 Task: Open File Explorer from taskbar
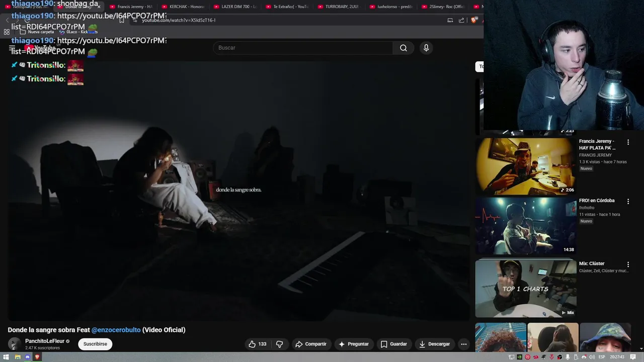pos(18,357)
